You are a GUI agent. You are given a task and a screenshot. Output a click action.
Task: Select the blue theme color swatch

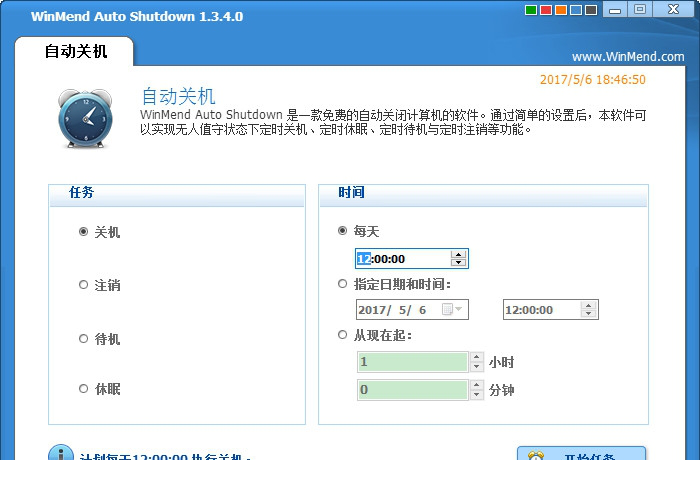[576, 10]
